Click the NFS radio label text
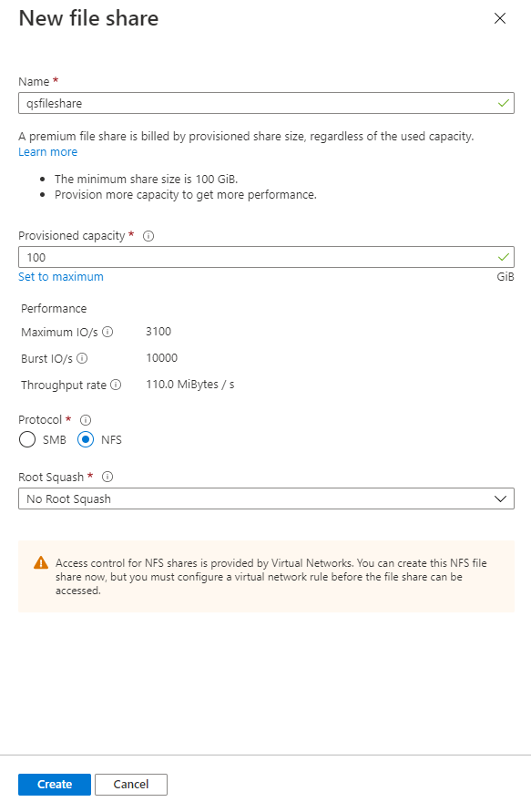 (111, 440)
